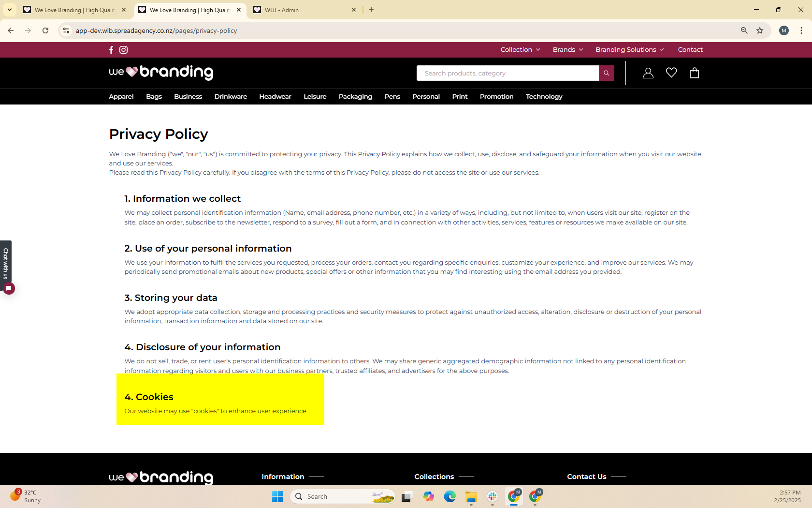This screenshot has width=812, height=508.
Task: Open the shopping bag cart icon
Action: coord(694,73)
